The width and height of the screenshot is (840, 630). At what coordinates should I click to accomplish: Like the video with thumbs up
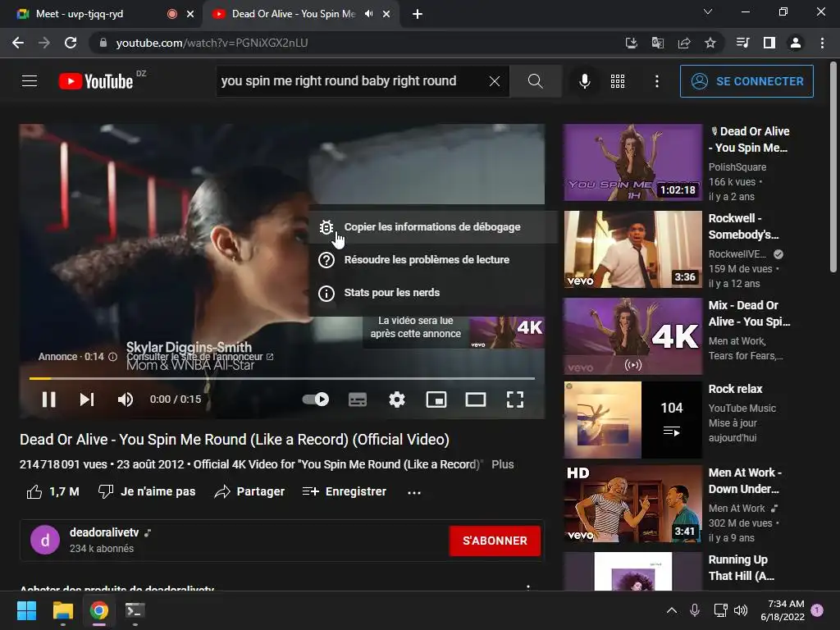pos(53,492)
